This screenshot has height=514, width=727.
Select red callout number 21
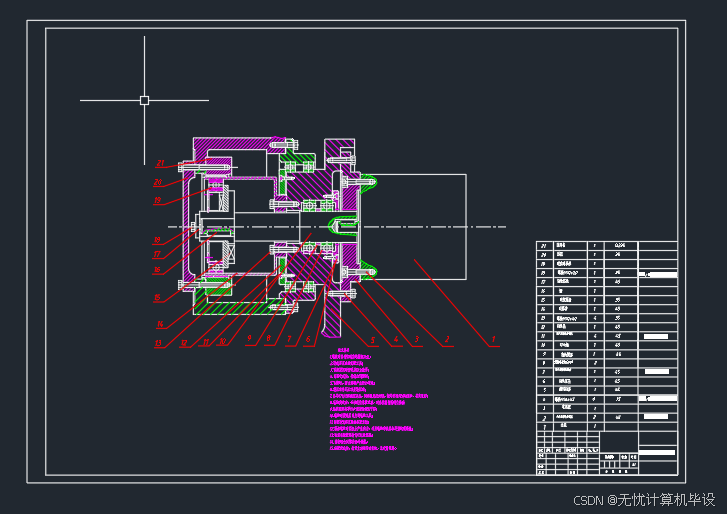coord(160,163)
